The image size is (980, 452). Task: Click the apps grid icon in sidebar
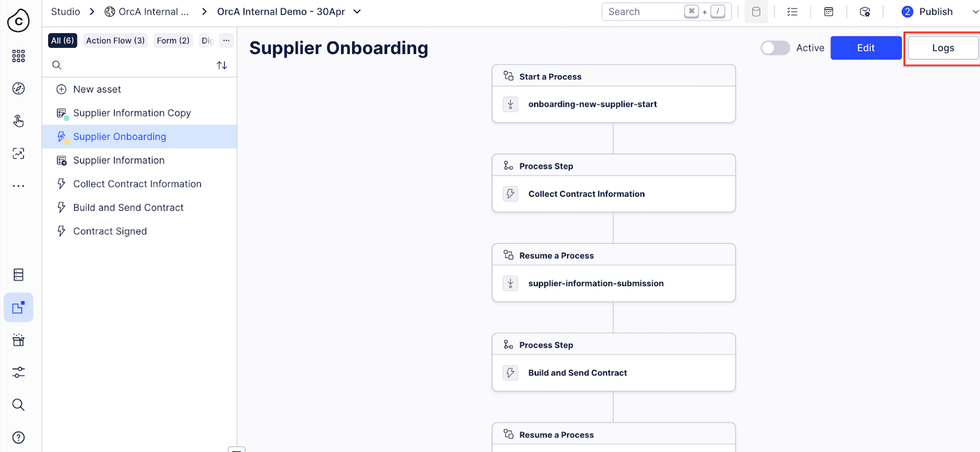point(18,56)
